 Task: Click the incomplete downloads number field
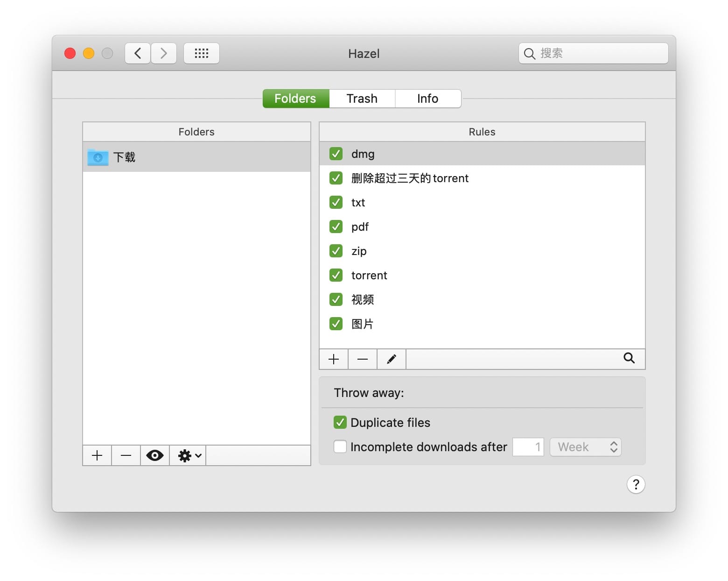528,447
